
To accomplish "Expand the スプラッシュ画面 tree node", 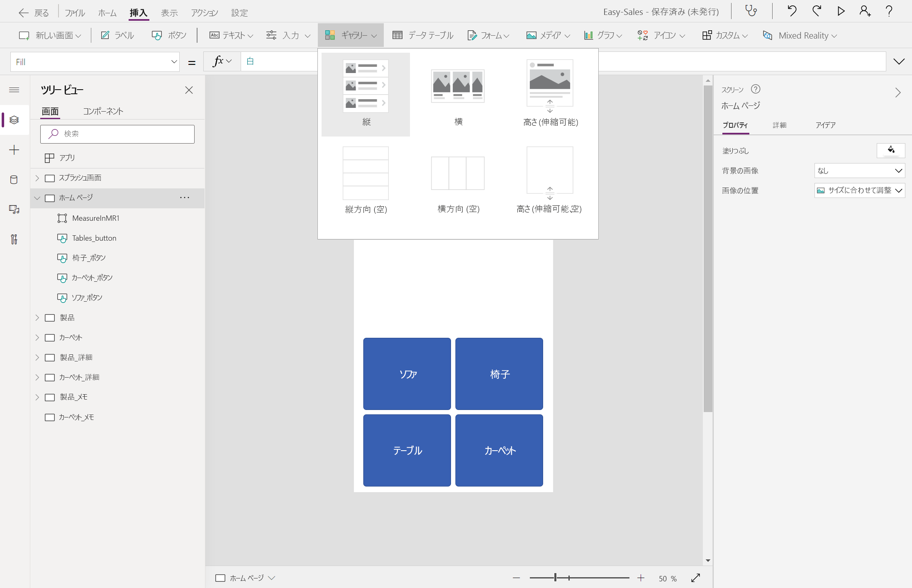I will click(37, 178).
